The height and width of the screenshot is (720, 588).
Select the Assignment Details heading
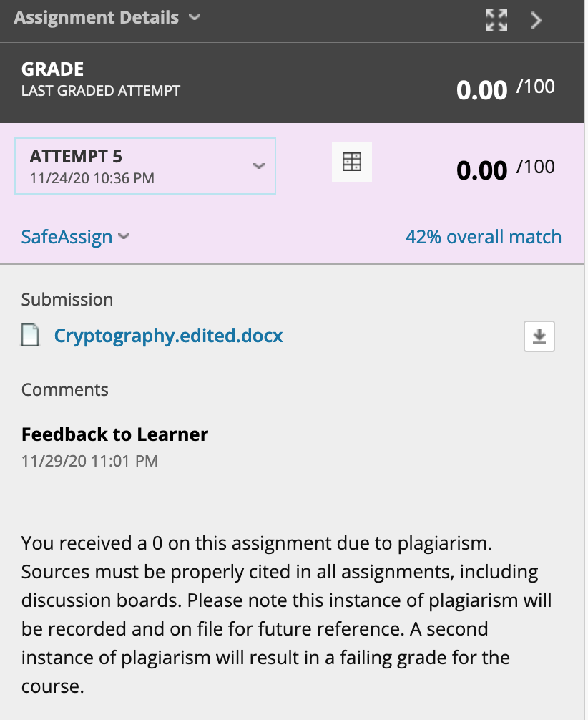pos(97,17)
